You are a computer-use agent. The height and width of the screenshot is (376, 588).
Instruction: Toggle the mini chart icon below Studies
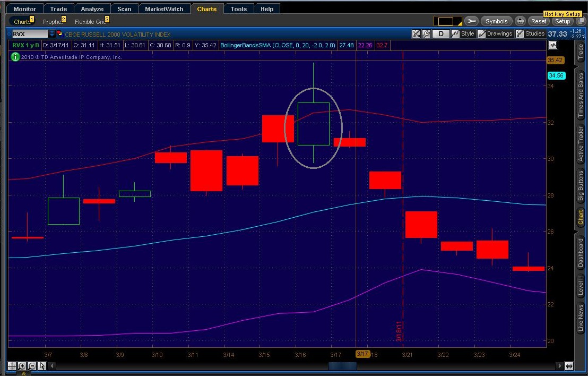[x=554, y=46]
